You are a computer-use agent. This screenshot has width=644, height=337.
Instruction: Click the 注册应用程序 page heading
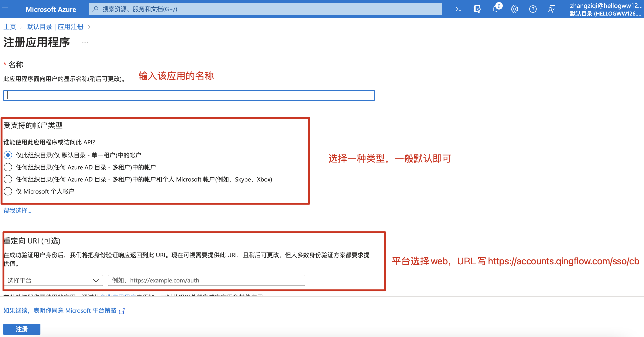tap(37, 42)
